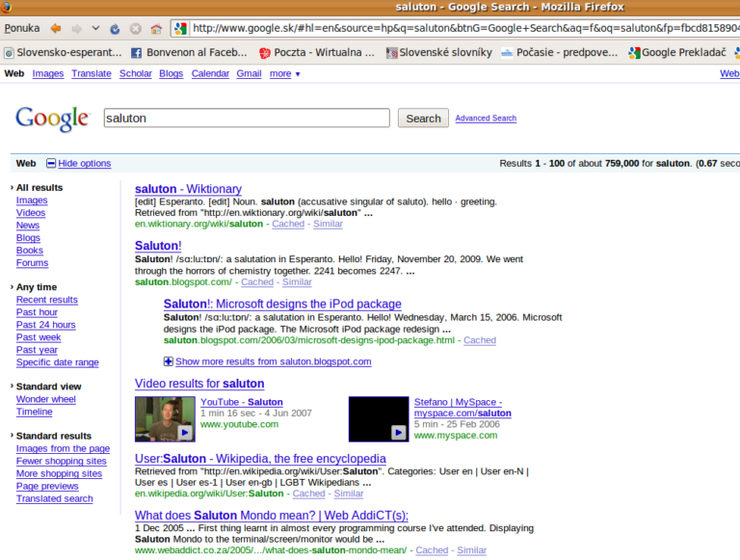Click the browser Forward arrow
The image size is (740, 560).
[x=76, y=29]
